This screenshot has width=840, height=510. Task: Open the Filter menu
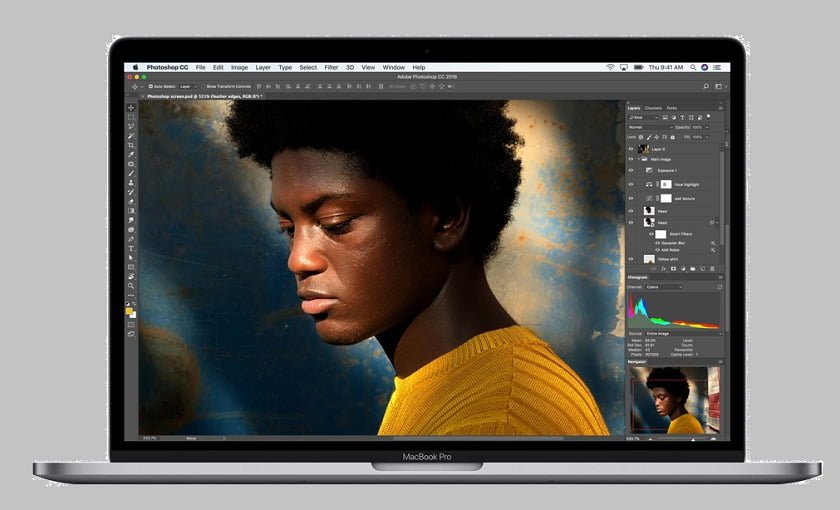[x=331, y=67]
